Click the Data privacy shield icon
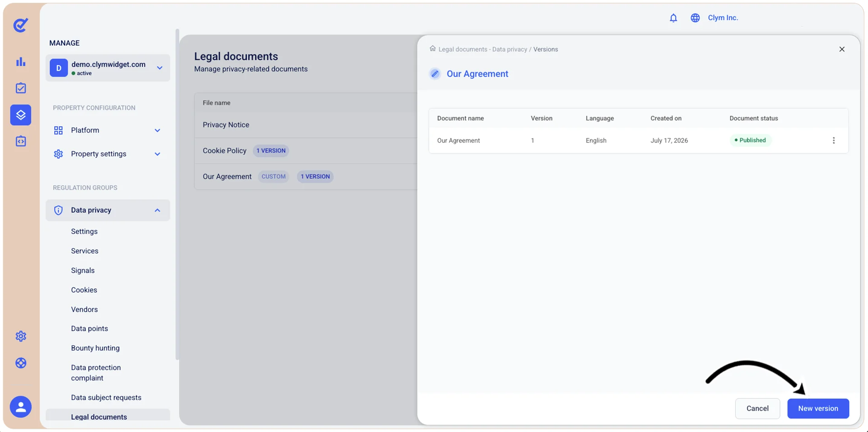Image resolution: width=868 pixels, height=432 pixels. (x=58, y=210)
